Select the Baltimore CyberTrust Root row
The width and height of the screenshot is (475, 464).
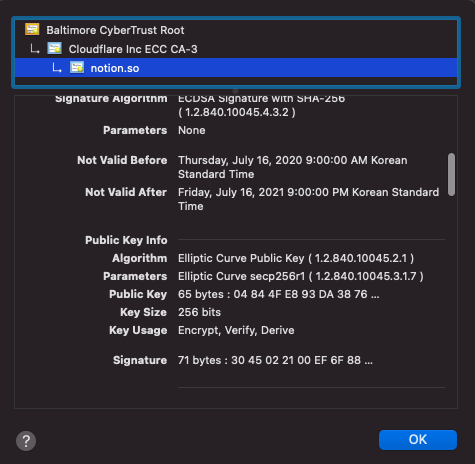(236, 30)
